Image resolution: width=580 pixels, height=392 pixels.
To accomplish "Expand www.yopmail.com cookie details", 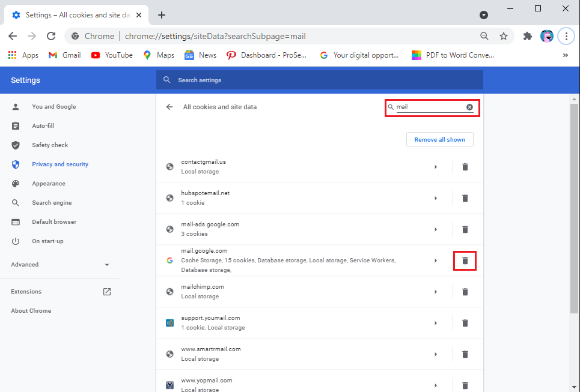I will 436,385.
